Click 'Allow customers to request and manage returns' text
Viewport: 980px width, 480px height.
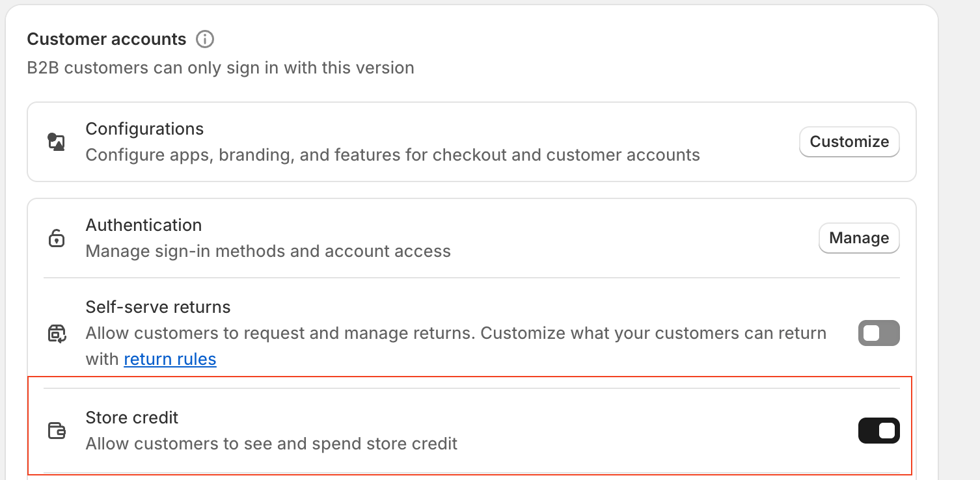click(x=456, y=333)
